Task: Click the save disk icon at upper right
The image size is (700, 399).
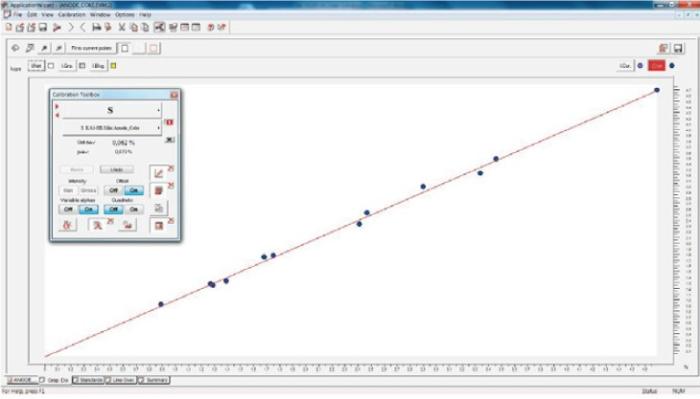Action: coord(678,48)
